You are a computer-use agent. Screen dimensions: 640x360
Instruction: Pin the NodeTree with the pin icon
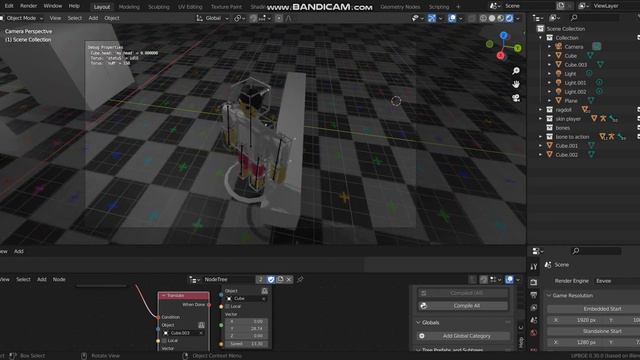coord(300,280)
